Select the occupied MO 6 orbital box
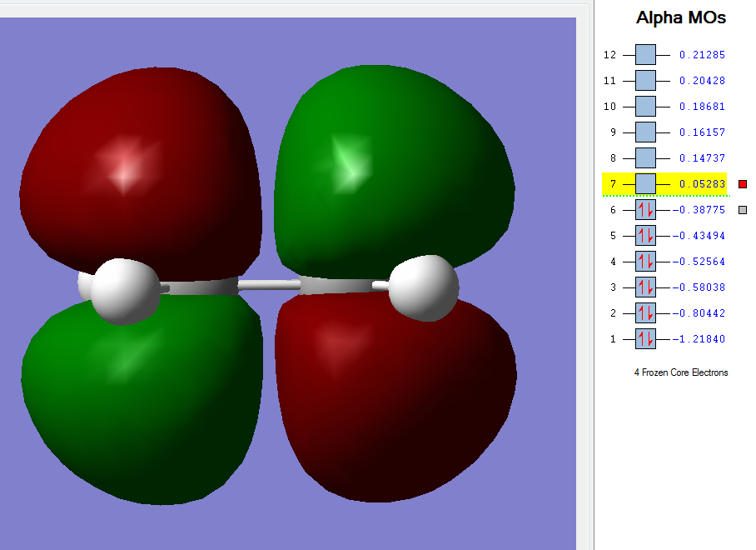The width and height of the screenshot is (756, 550). pyautogui.click(x=645, y=210)
